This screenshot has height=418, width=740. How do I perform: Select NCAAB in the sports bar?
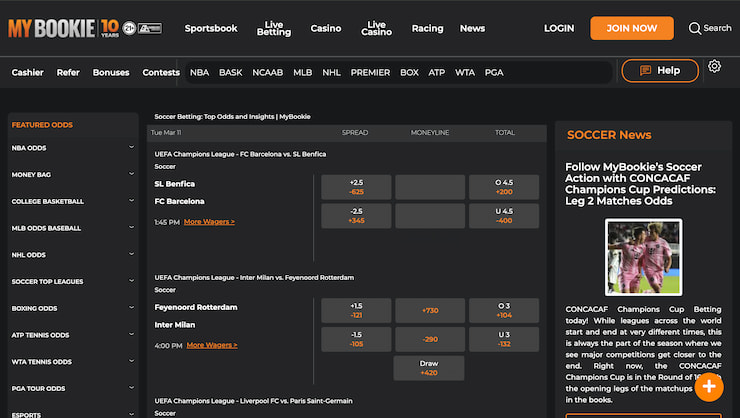[268, 73]
